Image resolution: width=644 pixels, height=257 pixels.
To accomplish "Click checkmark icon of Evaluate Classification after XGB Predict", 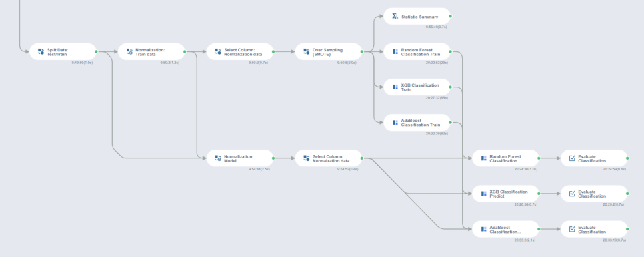I will (572, 194).
